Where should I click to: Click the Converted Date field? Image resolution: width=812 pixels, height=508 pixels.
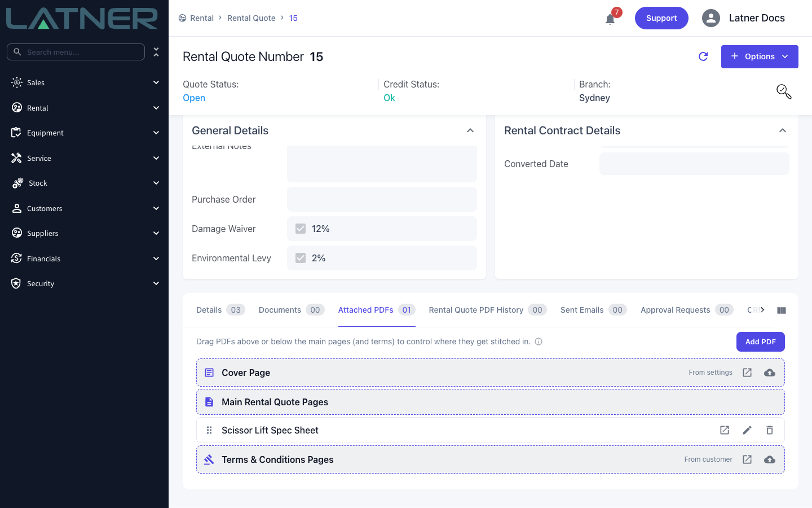(694, 164)
